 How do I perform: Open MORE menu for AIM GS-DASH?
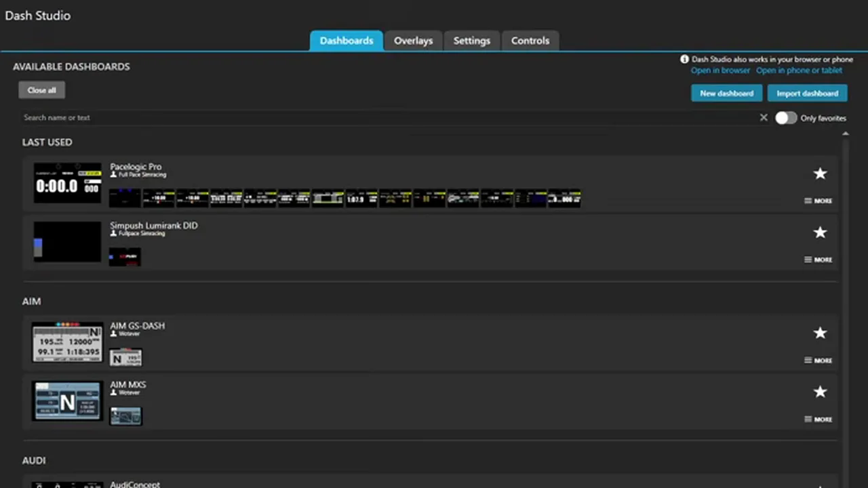tap(818, 360)
